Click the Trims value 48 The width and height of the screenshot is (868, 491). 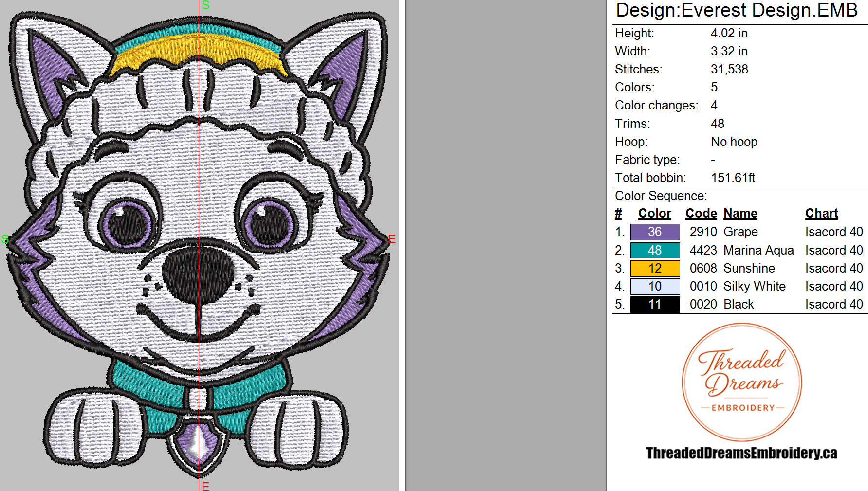coord(718,124)
